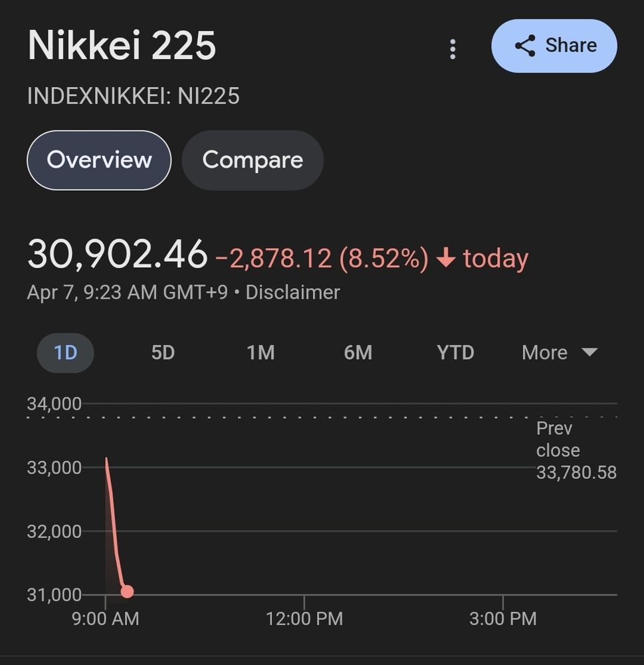Click the dropdown arrow beside More
644x665 pixels.
(590, 352)
